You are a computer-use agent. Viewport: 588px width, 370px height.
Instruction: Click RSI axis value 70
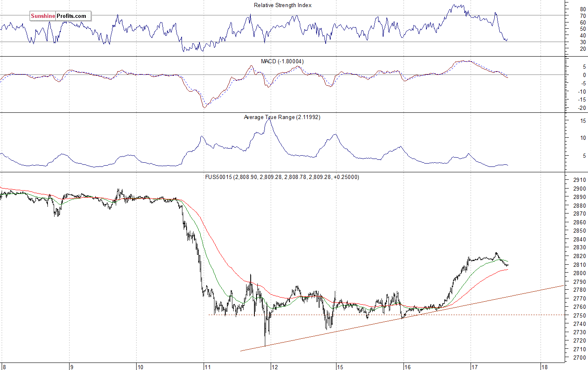[x=583, y=16]
